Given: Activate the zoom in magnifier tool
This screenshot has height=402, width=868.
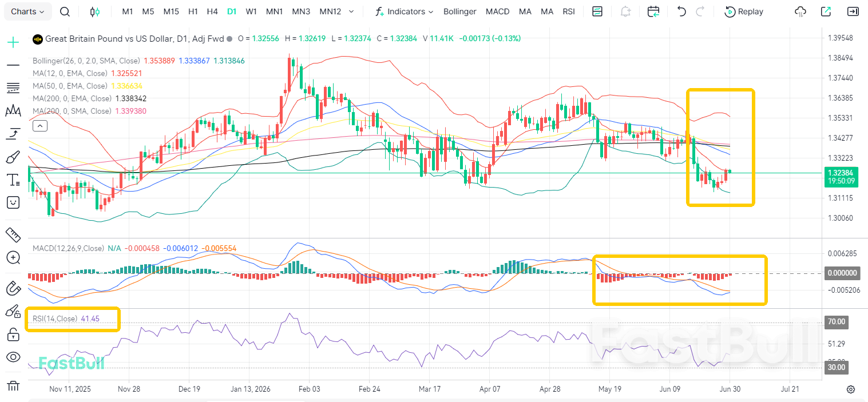Looking at the screenshot, I should [x=13, y=258].
